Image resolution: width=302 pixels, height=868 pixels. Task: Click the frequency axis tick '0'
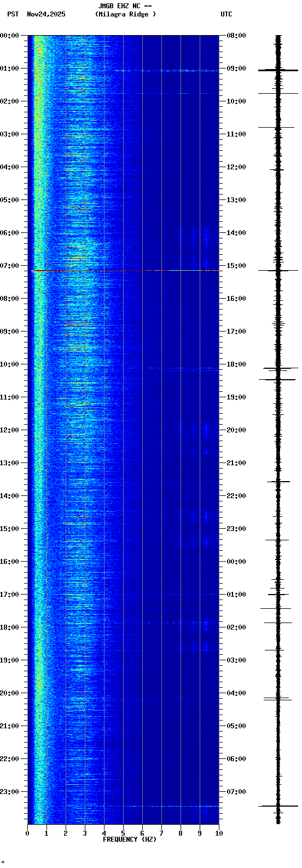point(27,833)
